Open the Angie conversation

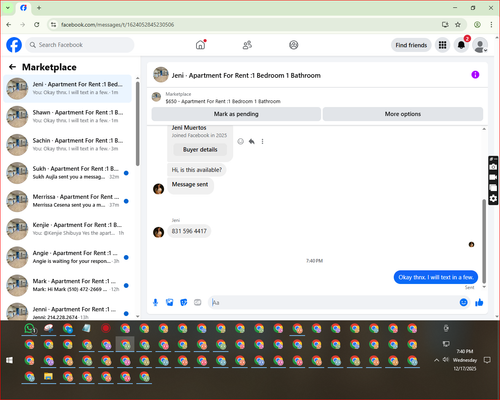(68, 257)
